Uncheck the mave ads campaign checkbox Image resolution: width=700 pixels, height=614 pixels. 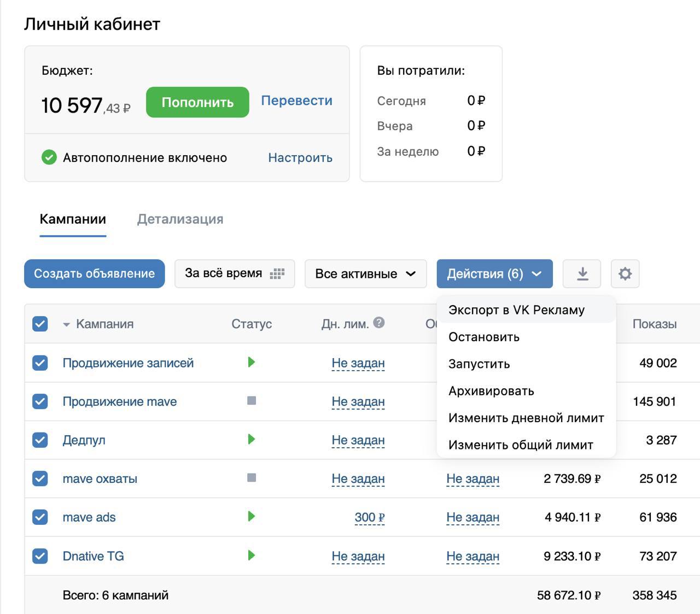pyautogui.click(x=40, y=517)
